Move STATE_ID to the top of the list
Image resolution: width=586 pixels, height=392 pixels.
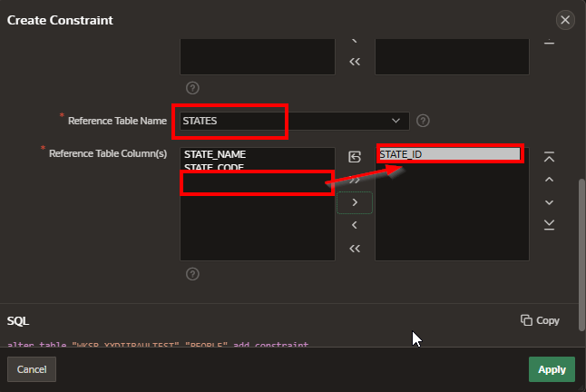[x=549, y=157]
